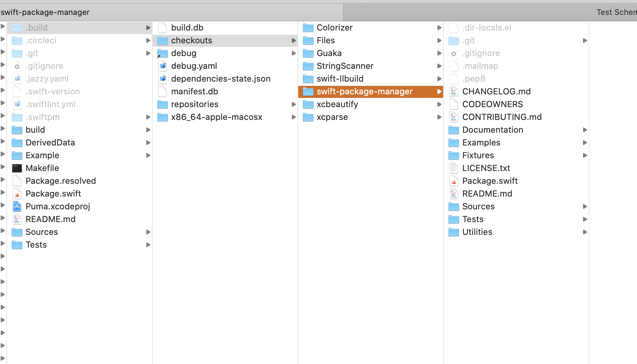The image size is (637, 364).
Task: Expand the swift-package-manager highlighted row arrow
Action: [440, 92]
